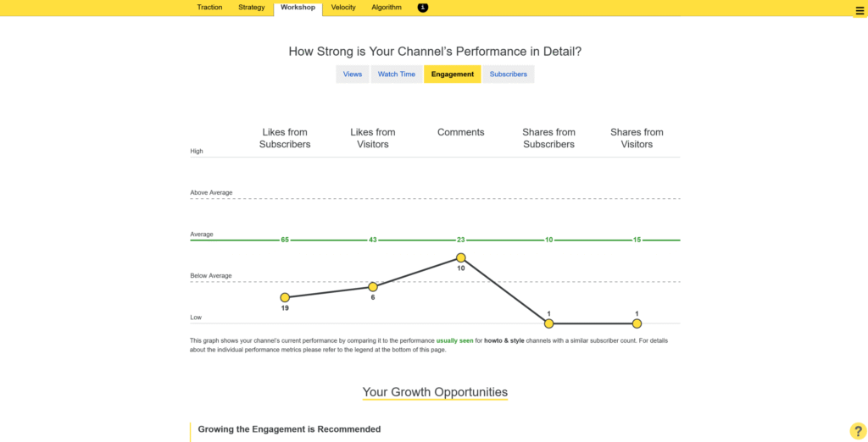The image size is (868, 442).
Task: Click the notification badge showing 1
Action: pos(423,7)
